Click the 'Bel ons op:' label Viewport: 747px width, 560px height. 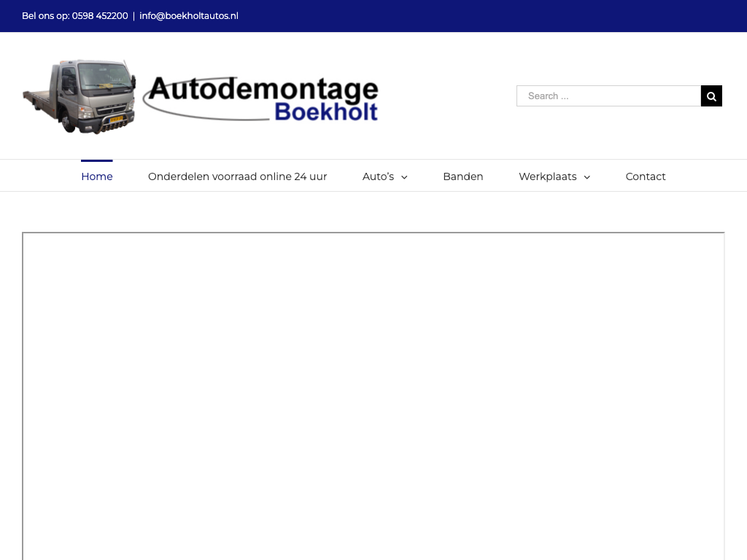(45, 16)
